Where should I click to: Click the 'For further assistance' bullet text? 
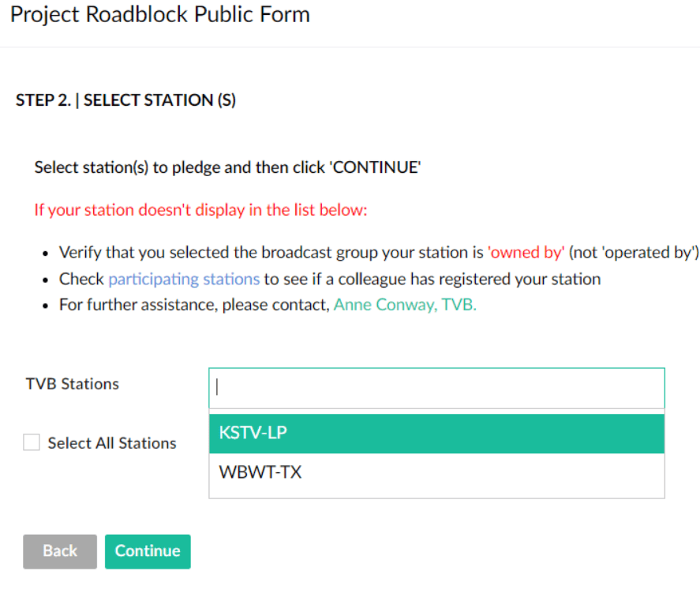point(193,304)
